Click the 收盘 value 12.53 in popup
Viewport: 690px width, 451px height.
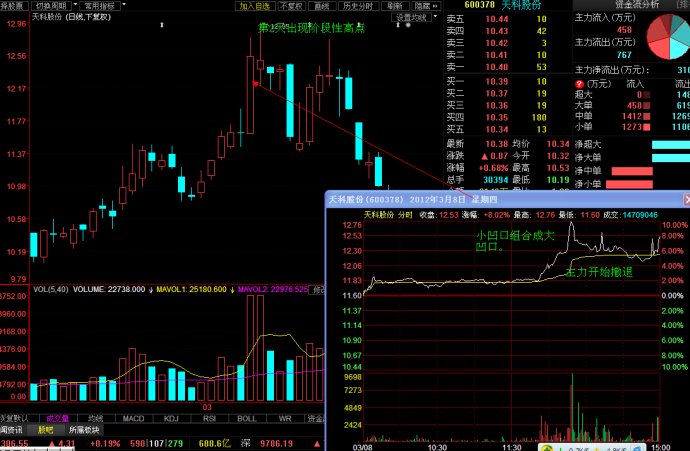point(448,215)
